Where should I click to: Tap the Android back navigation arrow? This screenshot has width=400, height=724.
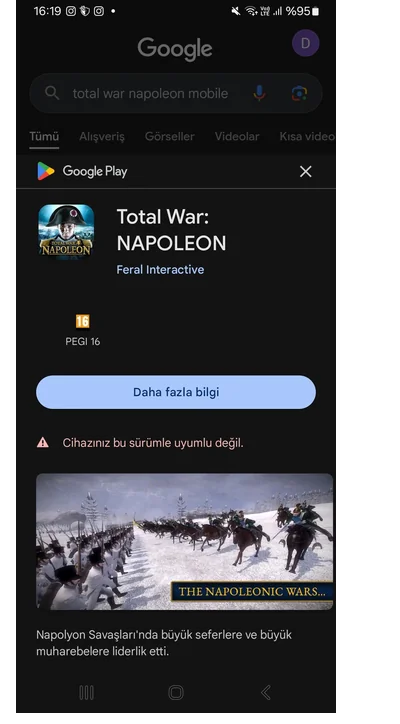coord(266,692)
